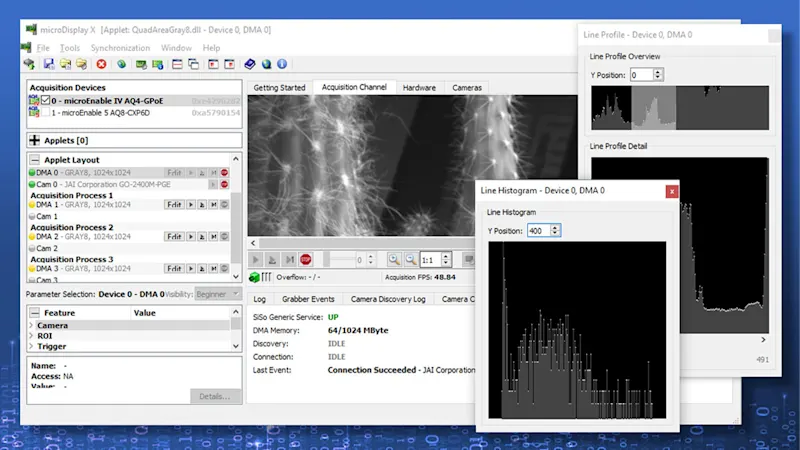
Task: Expand the Applets [0] section
Action: click(34, 140)
